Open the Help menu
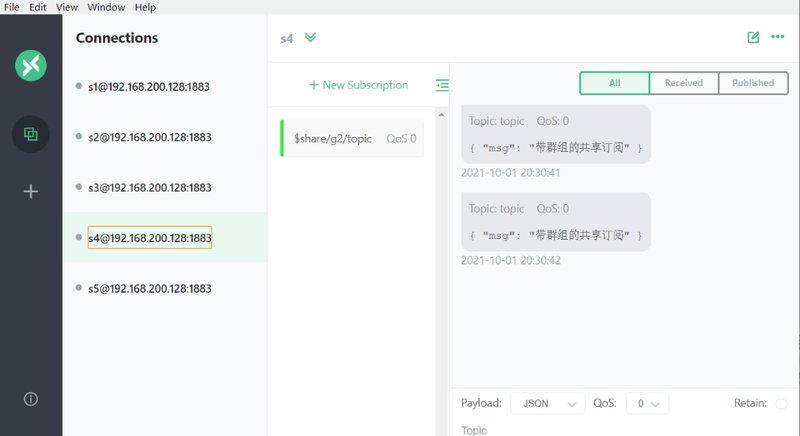This screenshot has width=800, height=436. (145, 7)
